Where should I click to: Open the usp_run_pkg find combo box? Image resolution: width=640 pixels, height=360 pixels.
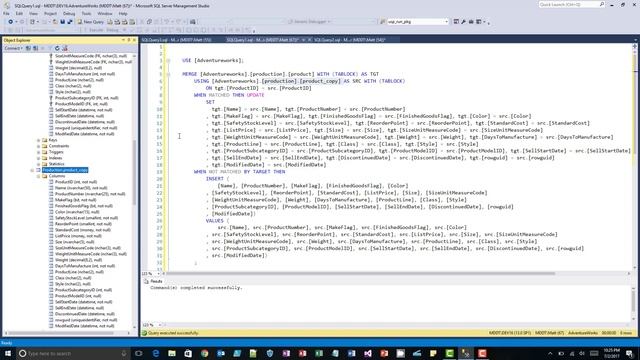pos(417,22)
